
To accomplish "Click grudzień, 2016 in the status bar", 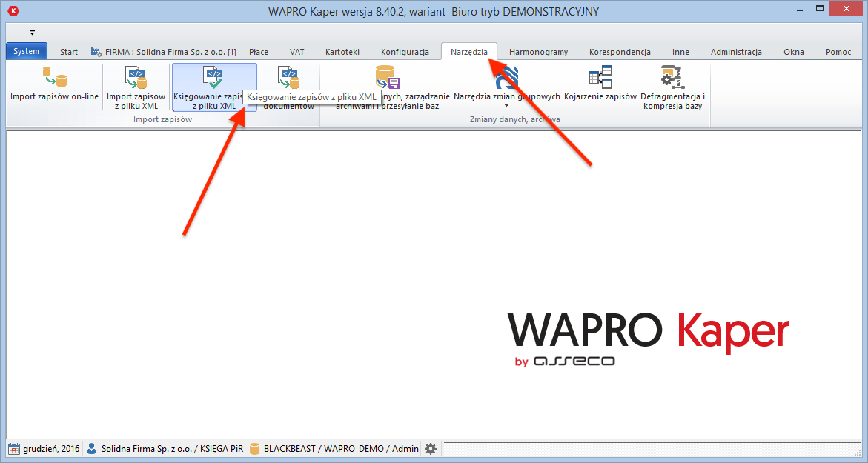I will 50,448.
